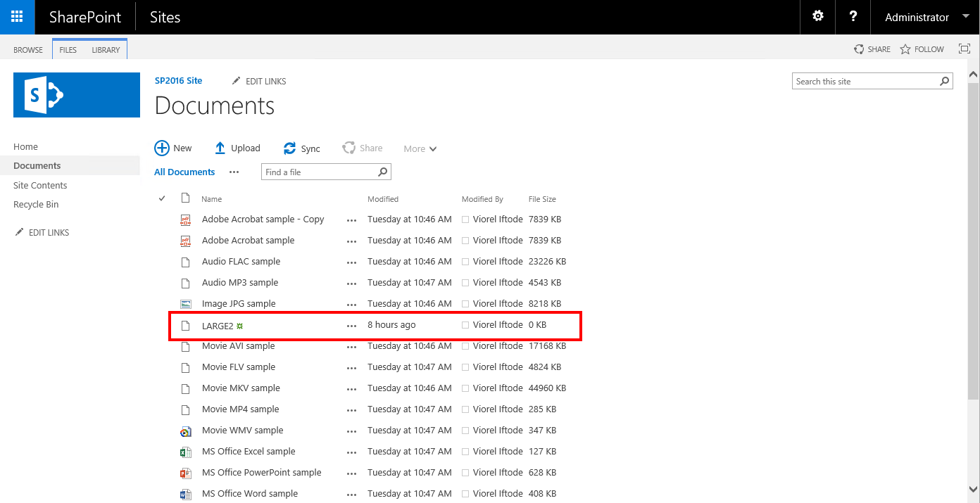Screen dimensions: 980x503
Task: Click FOLLOW in the ribbon bar
Action: (x=922, y=49)
